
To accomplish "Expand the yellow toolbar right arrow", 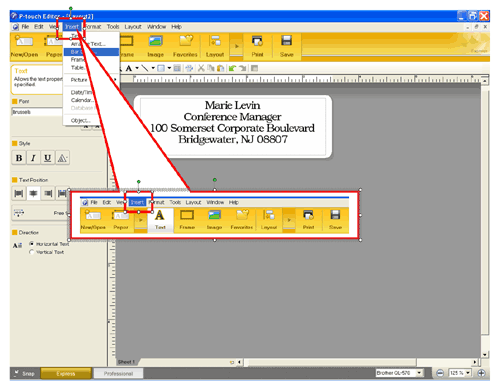I will click(237, 46).
